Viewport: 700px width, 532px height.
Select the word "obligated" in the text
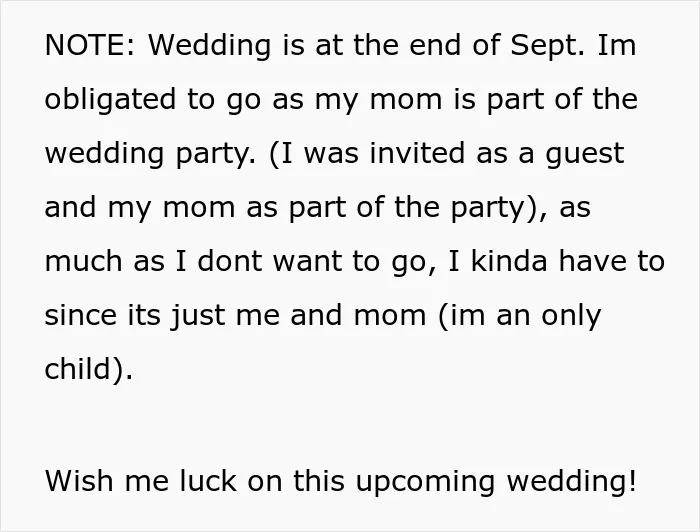coord(110,100)
